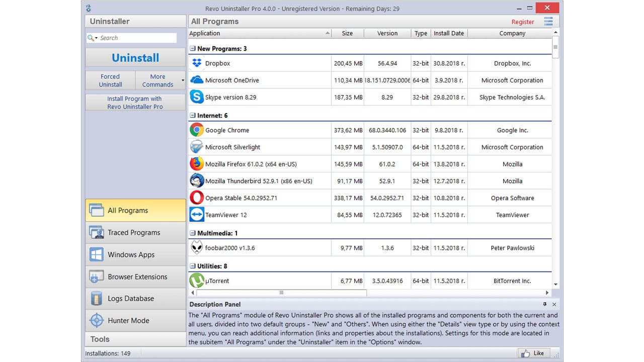The image size is (644, 362).
Task: Pin the Description Panel
Action: click(546, 304)
